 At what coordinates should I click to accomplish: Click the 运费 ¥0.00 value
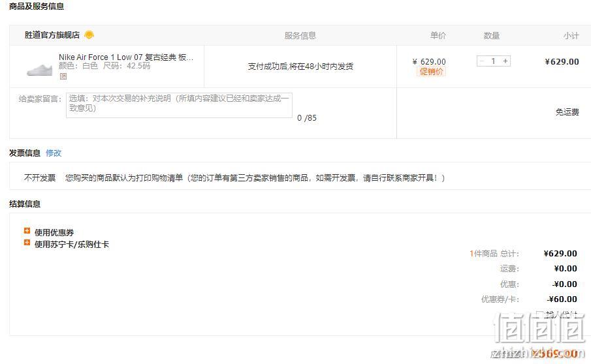click(x=566, y=269)
